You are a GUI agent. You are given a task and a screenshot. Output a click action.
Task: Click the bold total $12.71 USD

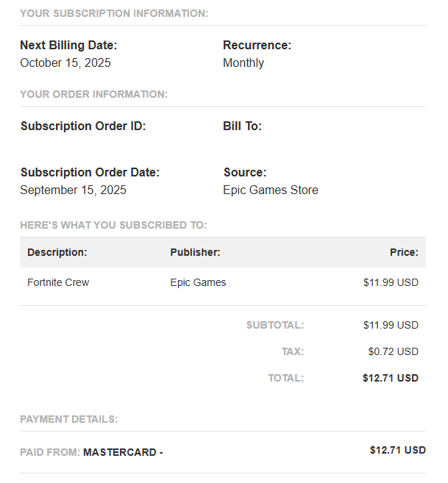[391, 378]
